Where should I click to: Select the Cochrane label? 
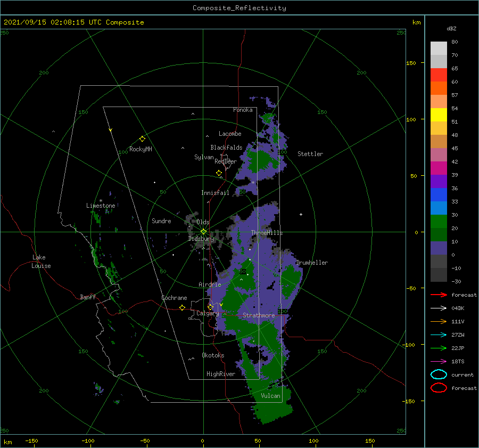[174, 298]
